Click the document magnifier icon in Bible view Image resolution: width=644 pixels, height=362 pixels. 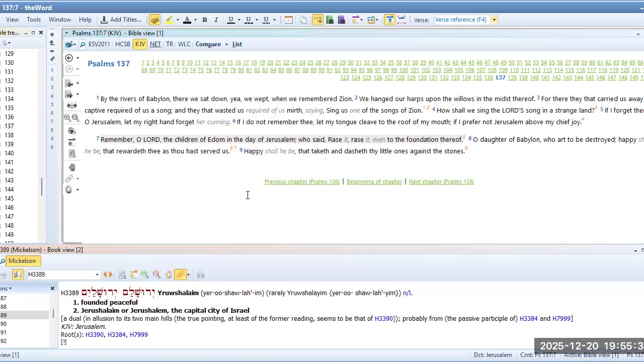72,153
